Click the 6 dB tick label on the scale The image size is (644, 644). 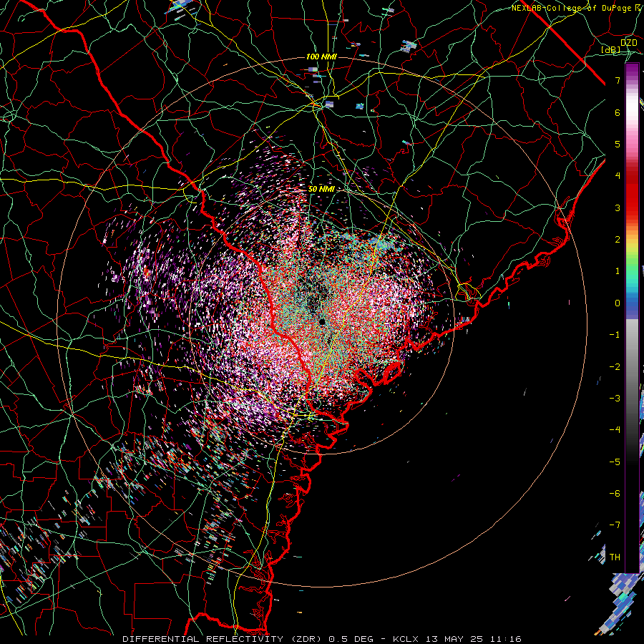coord(618,112)
